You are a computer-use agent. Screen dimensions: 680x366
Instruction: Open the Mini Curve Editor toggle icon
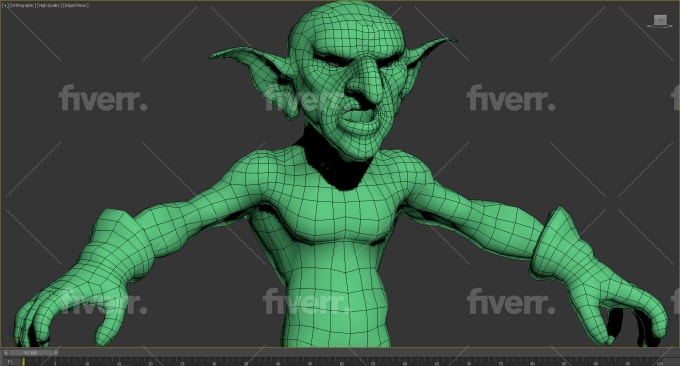click(x=10, y=362)
